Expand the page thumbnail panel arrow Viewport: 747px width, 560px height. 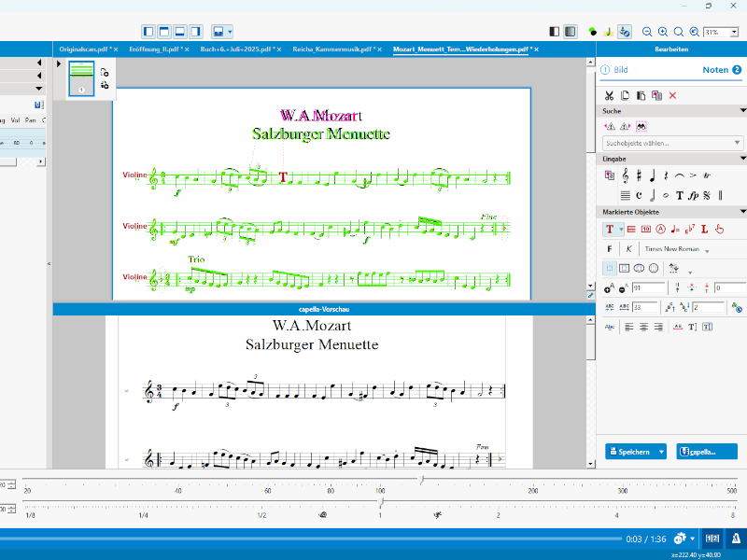click(59, 63)
